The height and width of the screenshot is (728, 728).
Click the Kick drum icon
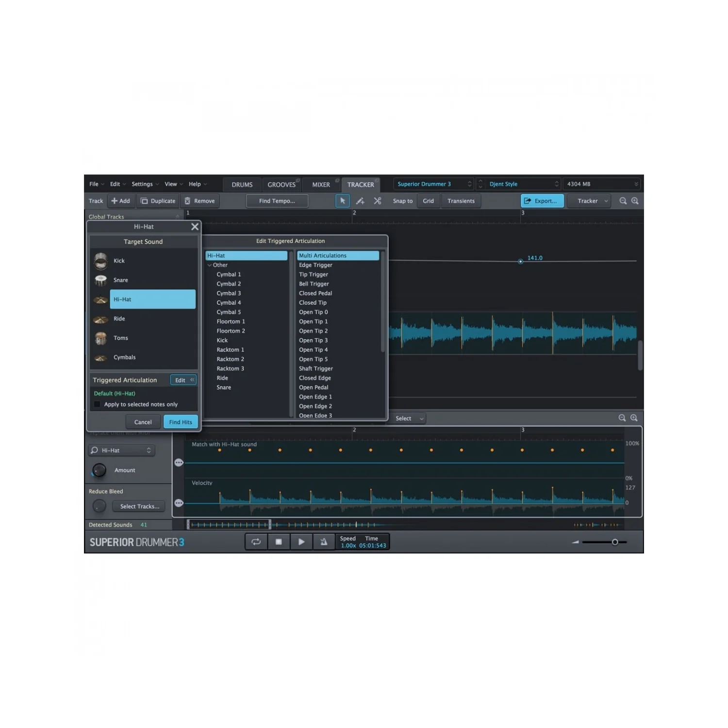pyautogui.click(x=101, y=261)
